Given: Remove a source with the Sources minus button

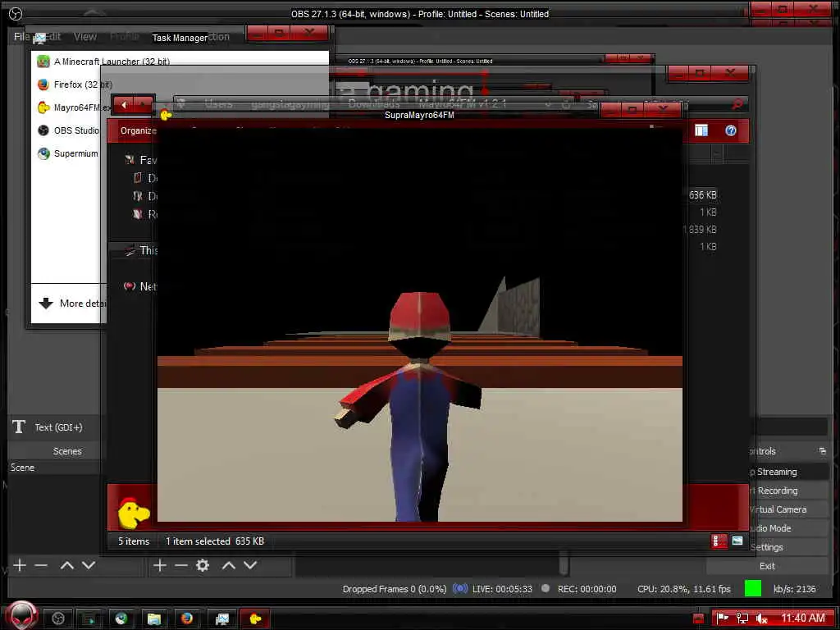Looking at the screenshot, I should [x=181, y=565].
